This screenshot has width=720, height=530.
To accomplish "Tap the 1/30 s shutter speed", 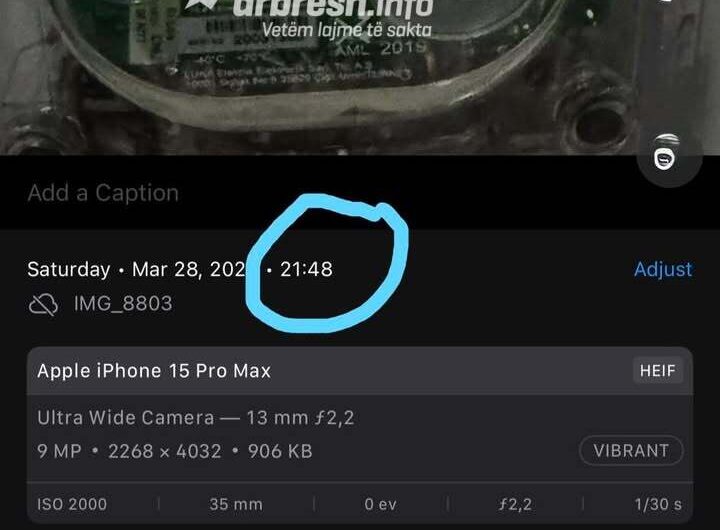I will pyautogui.click(x=658, y=504).
